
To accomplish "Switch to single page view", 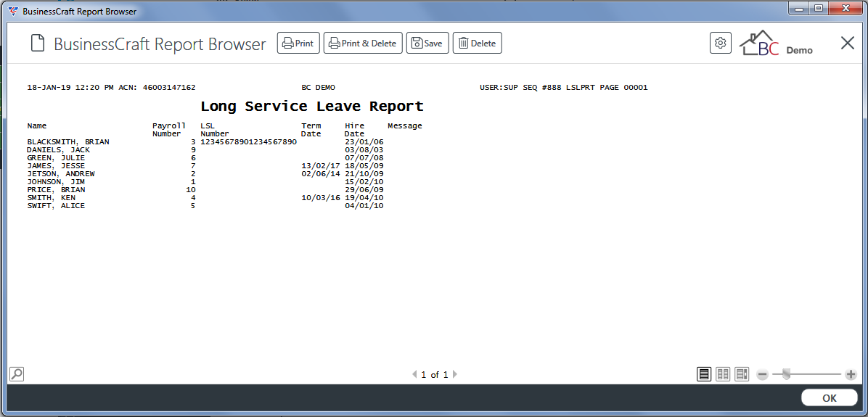I will click(x=703, y=374).
